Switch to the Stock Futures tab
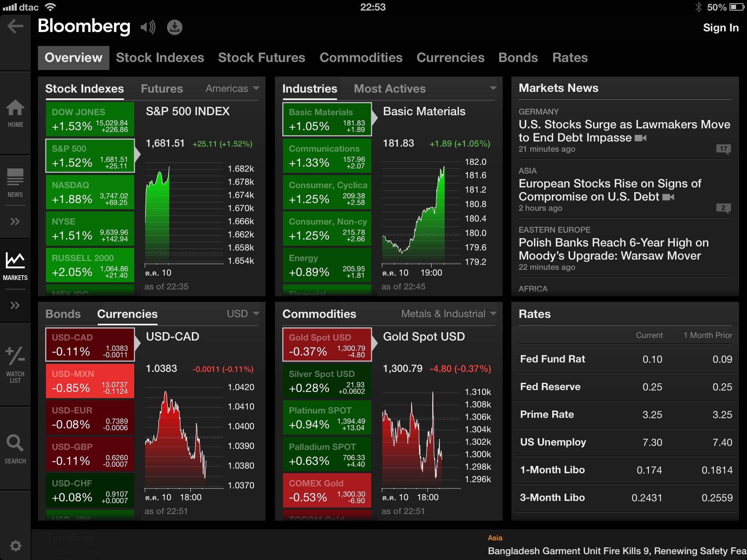This screenshot has width=747, height=560. (262, 58)
